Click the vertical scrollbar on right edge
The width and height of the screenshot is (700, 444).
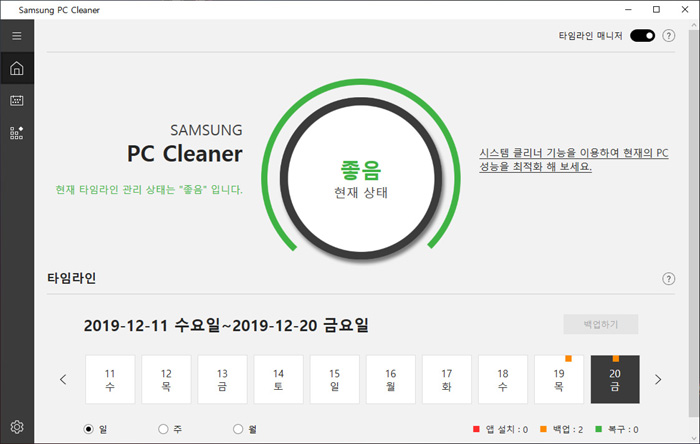(x=694, y=223)
